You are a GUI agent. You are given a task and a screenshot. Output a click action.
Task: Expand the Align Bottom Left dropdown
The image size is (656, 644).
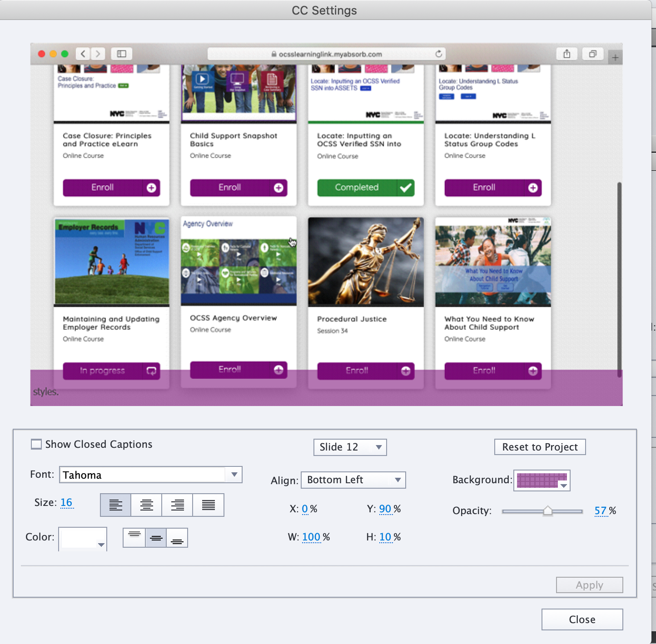point(353,480)
